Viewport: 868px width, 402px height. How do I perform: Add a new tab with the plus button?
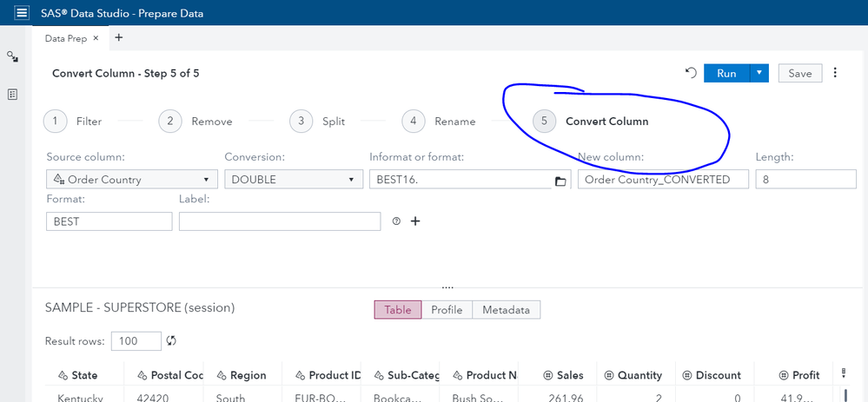(x=119, y=38)
